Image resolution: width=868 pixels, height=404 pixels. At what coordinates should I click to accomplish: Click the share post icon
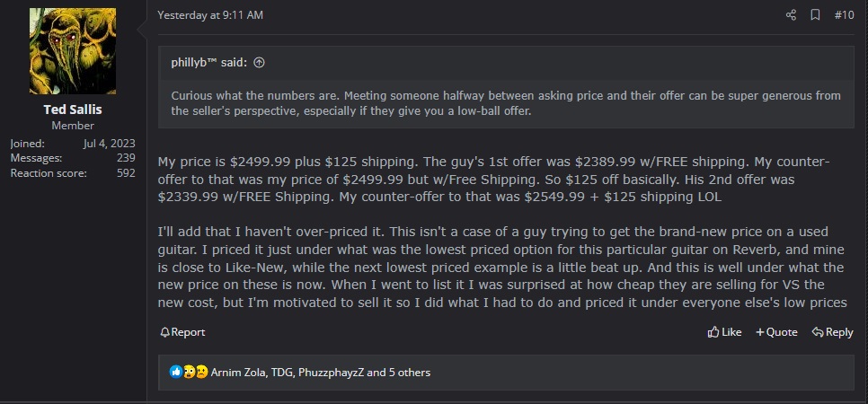pyautogui.click(x=791, y=15)
